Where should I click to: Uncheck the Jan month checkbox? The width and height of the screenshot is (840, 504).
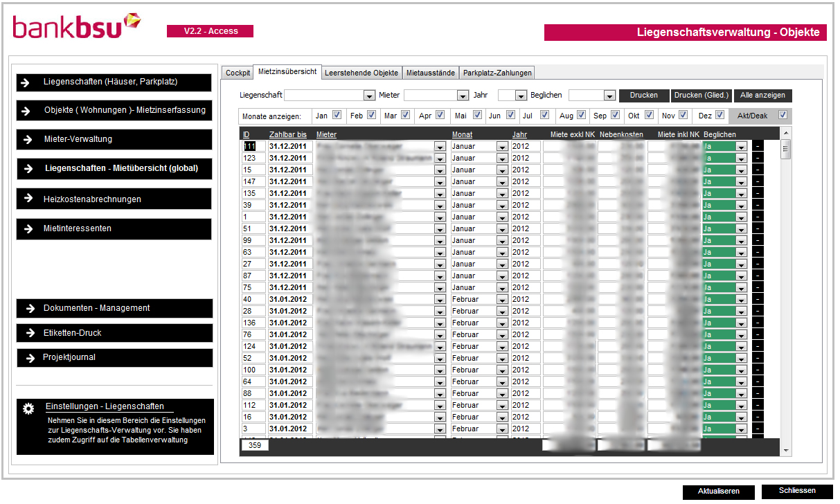coord(337,116)
